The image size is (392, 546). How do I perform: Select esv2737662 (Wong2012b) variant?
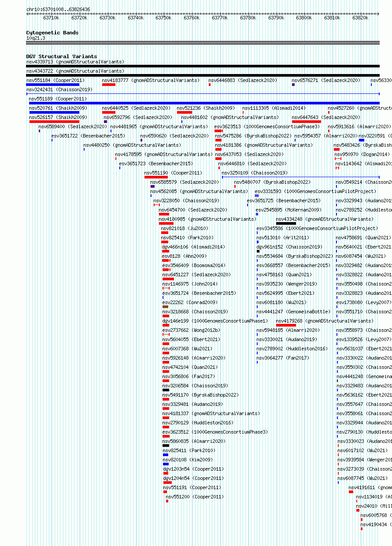point(191,330)
